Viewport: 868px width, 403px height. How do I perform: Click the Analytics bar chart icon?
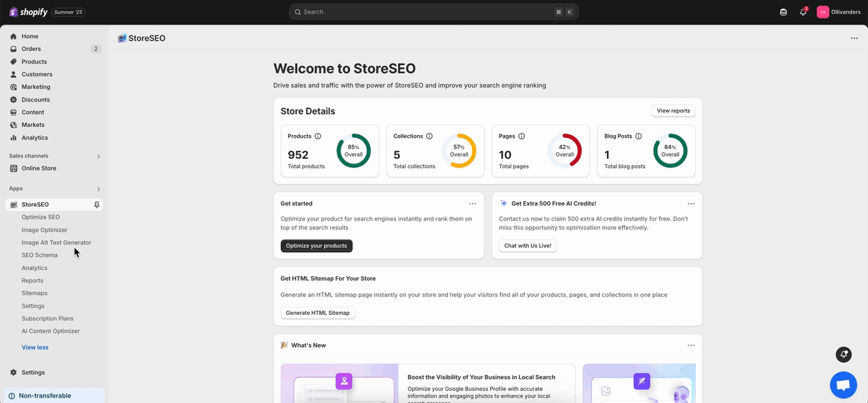14,138
